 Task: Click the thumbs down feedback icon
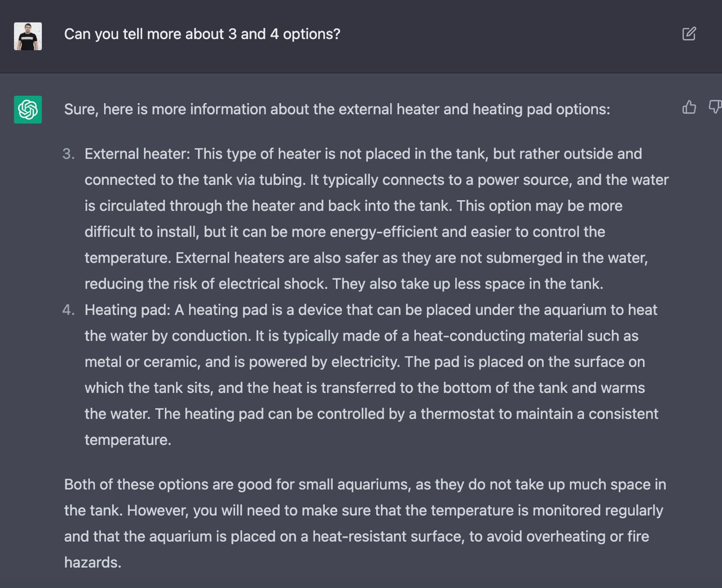coord(715,107)
